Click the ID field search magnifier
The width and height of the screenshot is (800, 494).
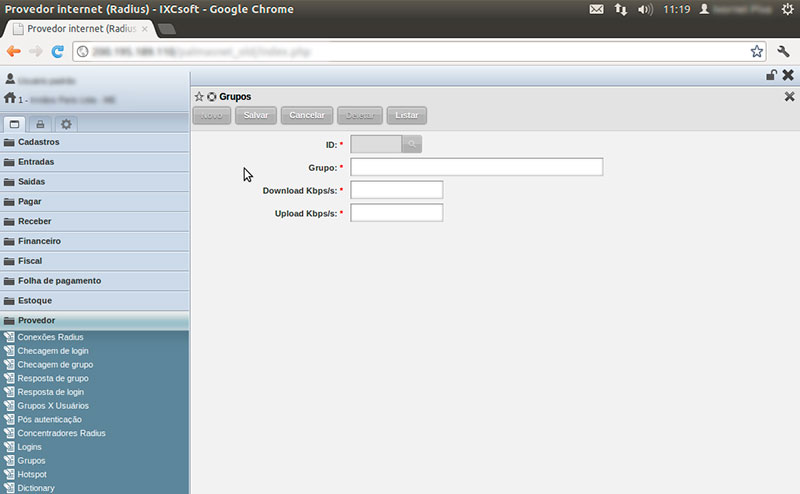(412, 144)
